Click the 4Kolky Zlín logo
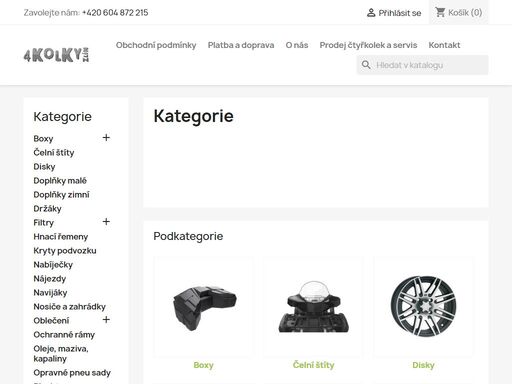The image size is (512, 384). click(x=56, y=55)
